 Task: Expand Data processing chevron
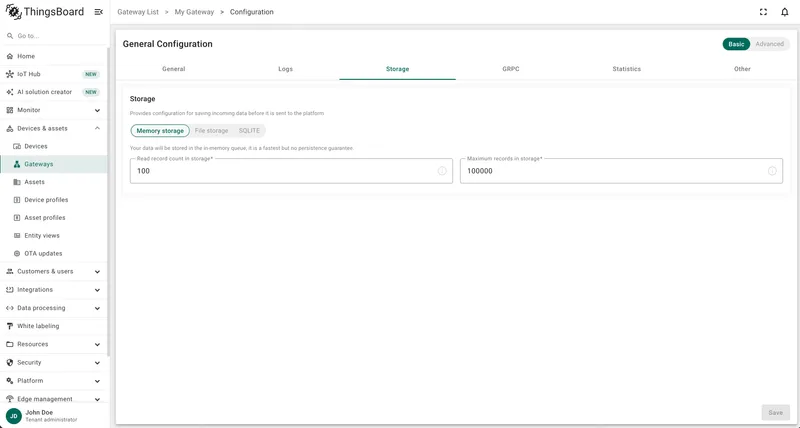[97, 308]
